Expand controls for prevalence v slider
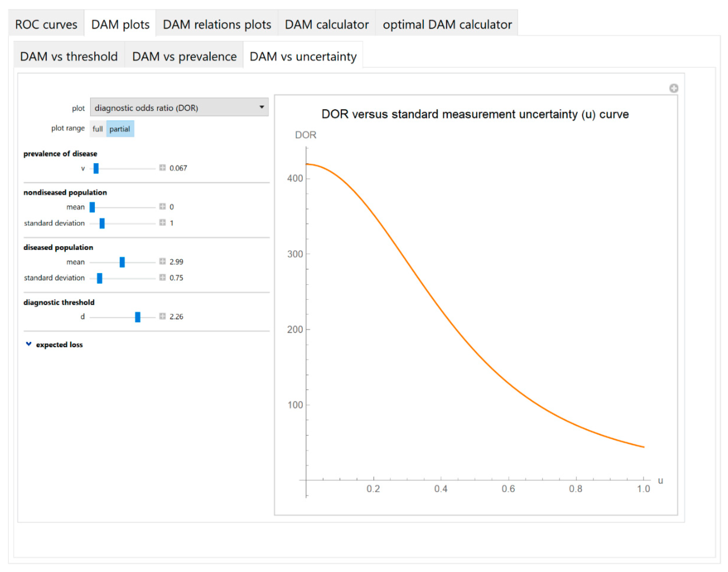 [162, 167]
